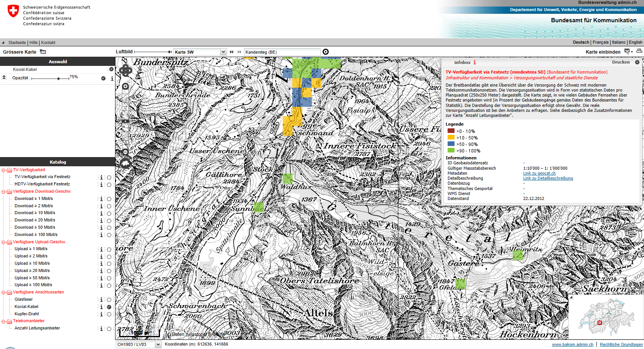The image size is (644, 349).
Task: Open the Hilfe menu item
Action: click(34, 43)
